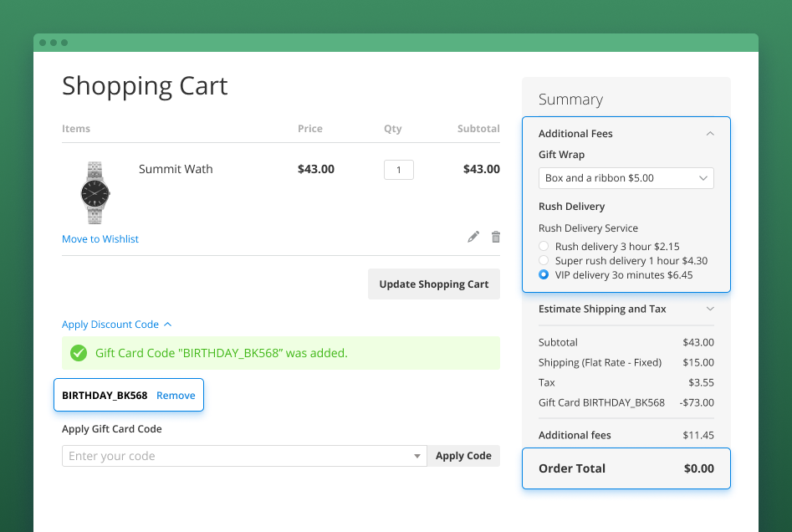Collapse Apply Discount Code with its chevron
This screenshot has width=792, height=532.
coord(166,324)
